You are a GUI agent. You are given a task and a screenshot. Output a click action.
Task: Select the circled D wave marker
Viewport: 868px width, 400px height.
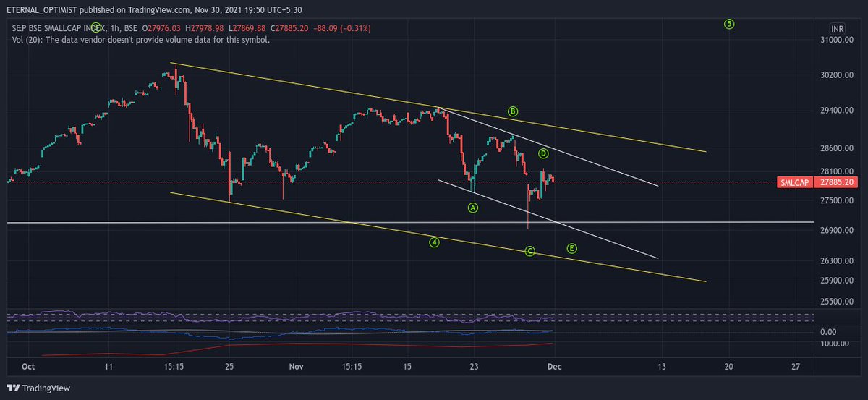pos(543,153)
